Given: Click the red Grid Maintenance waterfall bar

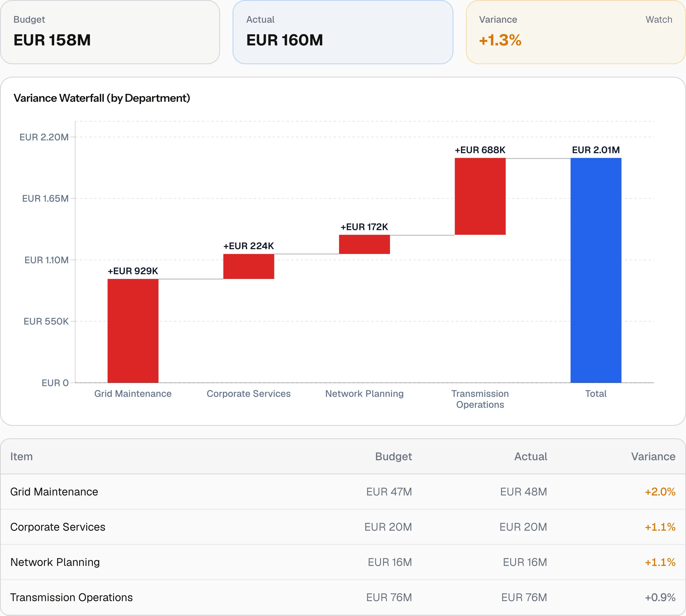Looking at the screenshot, I should pos(133,331).
